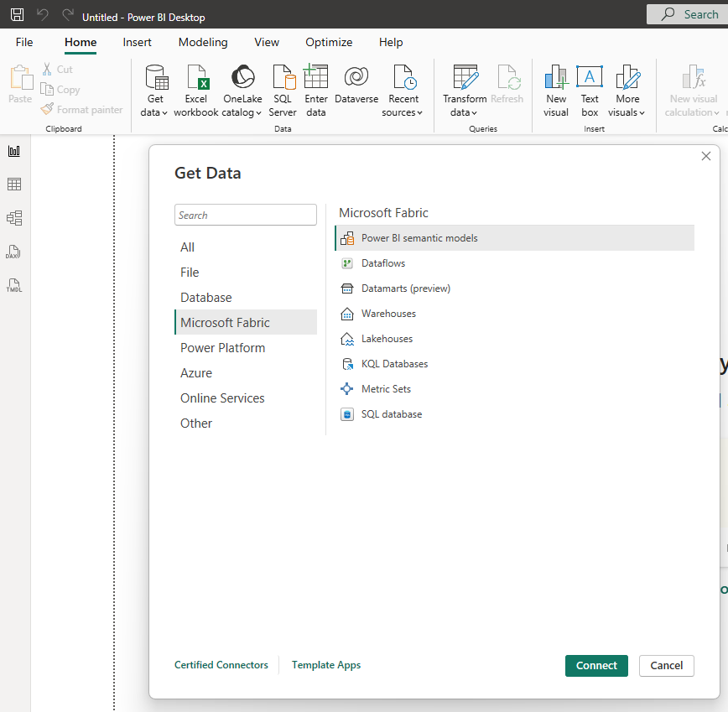Switch to the Insert ribbon tab
The image size is (728, 712).
(x=137, y=42)
